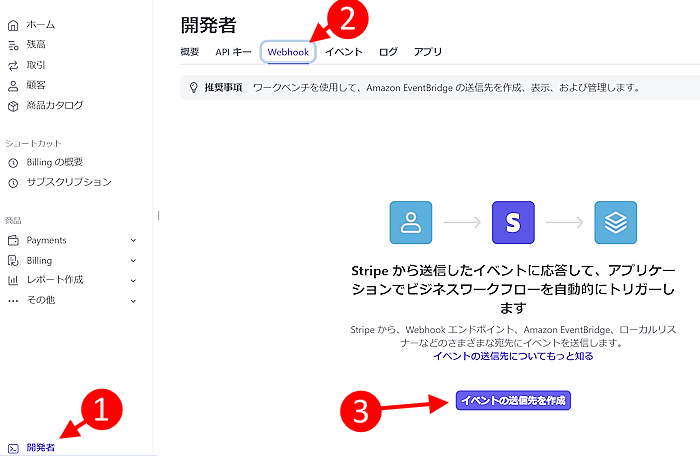Go to ホーム in sidebar
The width and height of the screenshot is (700, 456).
41,25
